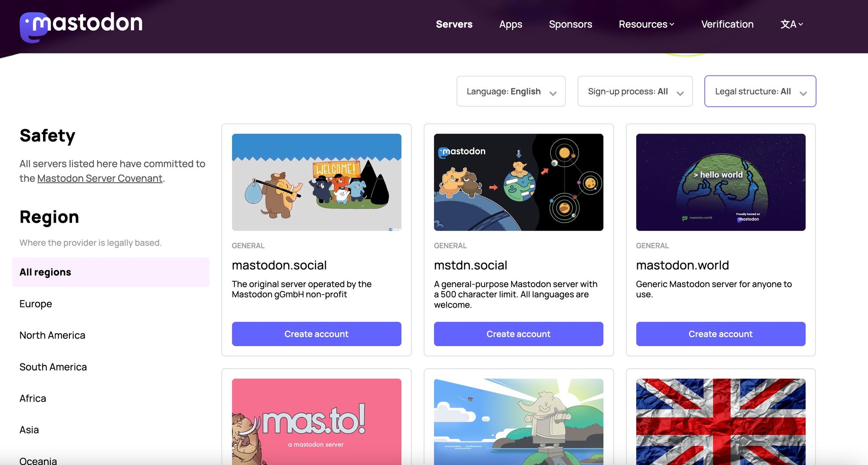Click the mstdn.social server name
Screen dimensions: 868x465
tap(470, 265)
